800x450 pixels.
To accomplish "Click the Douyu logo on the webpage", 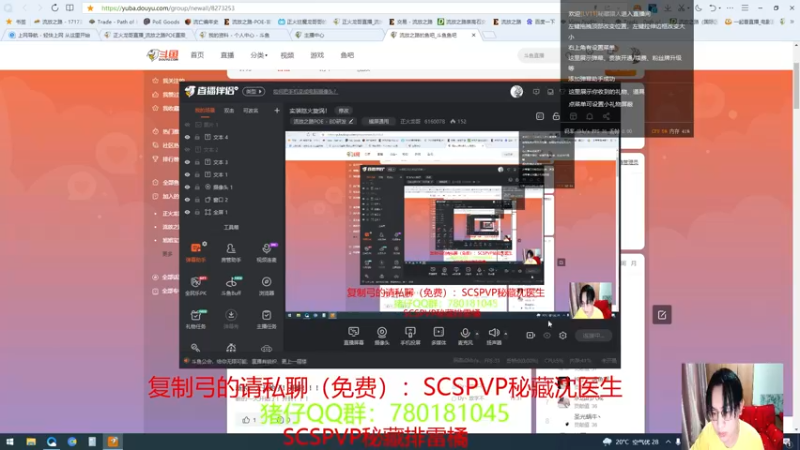I will tap(163, 55).
